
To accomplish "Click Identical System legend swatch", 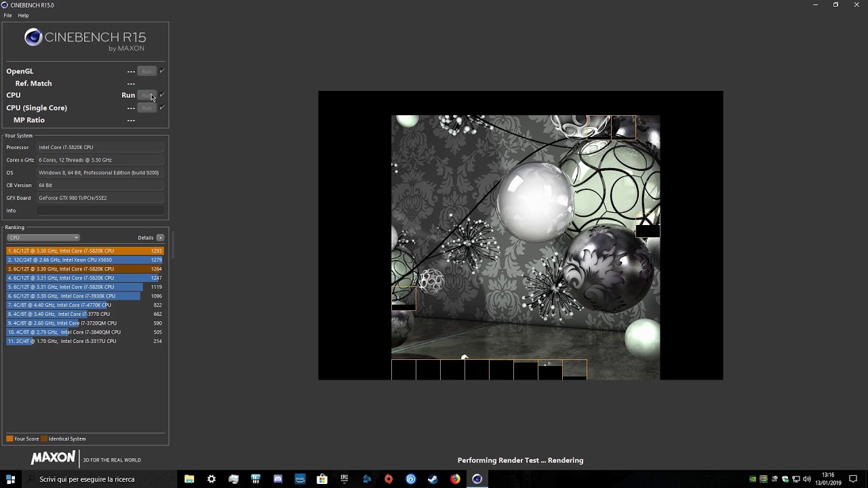I will (x=44, y=439).
